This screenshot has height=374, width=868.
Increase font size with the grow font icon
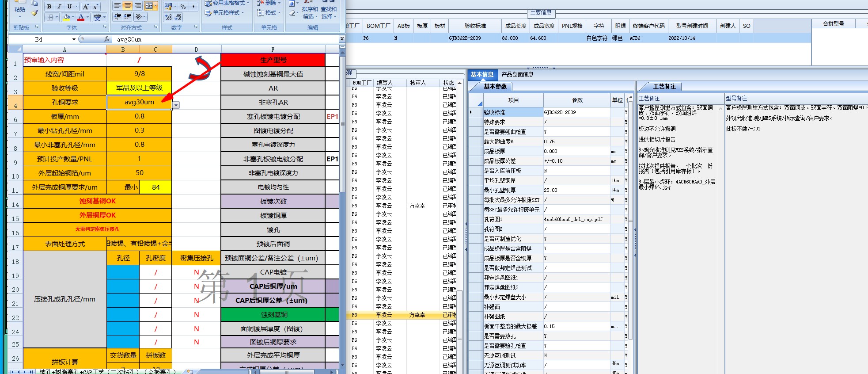tap(86, 7)
